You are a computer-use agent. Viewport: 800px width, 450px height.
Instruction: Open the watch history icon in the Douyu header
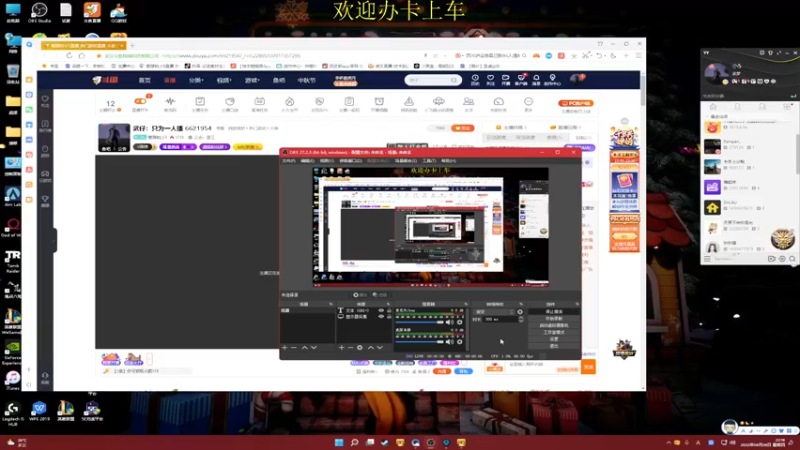point(475,80)
